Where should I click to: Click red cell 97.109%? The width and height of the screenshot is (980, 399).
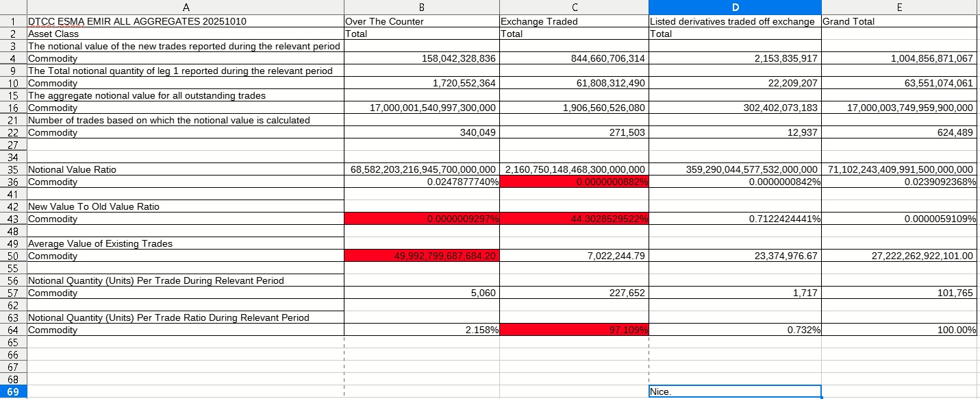(x=574, y=330)
